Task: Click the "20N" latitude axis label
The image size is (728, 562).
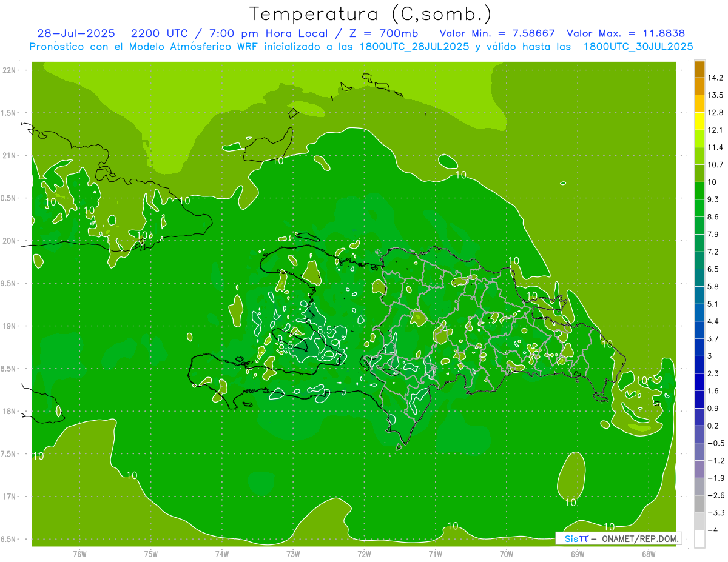Action: [10, 241]
